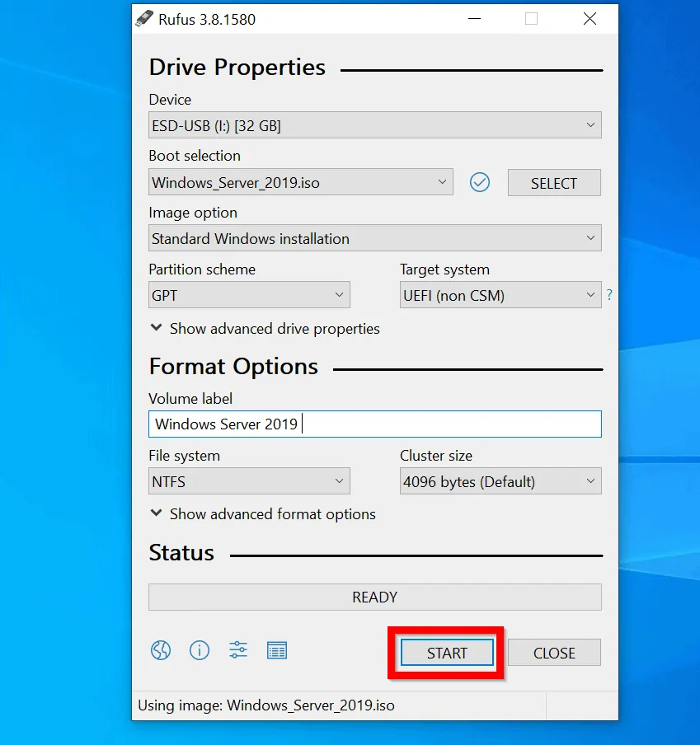The height and width of the screenshot is (745, 700).
Task: Open application settings sliders icon
Action: 238,650
